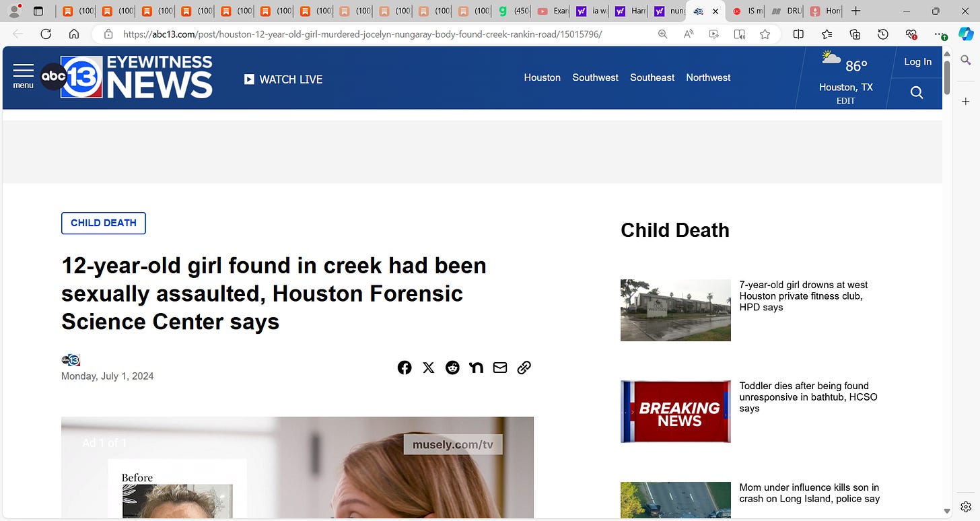Open the WATCH LIVE stream
Screen dimensions: 980x521
[283, 79]
